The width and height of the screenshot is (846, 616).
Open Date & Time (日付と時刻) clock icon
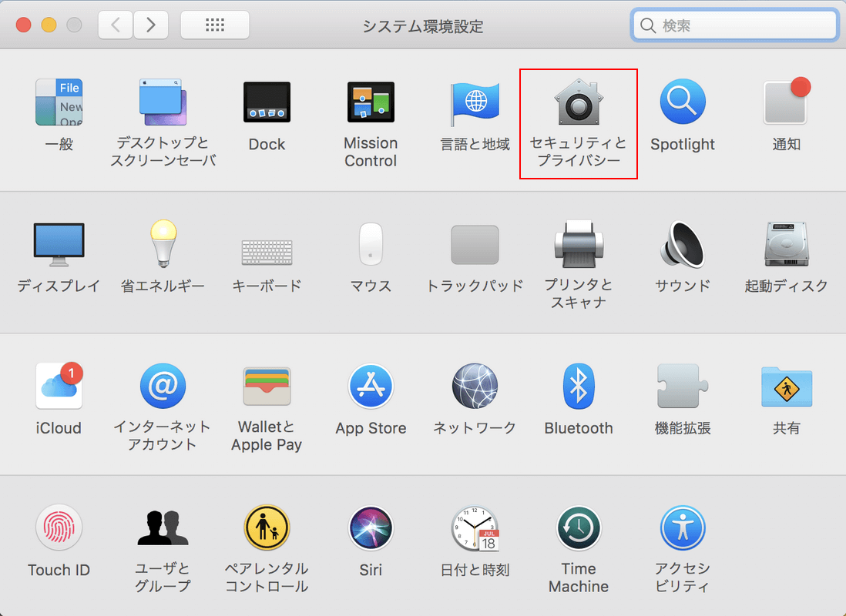(x=475, y=528)
